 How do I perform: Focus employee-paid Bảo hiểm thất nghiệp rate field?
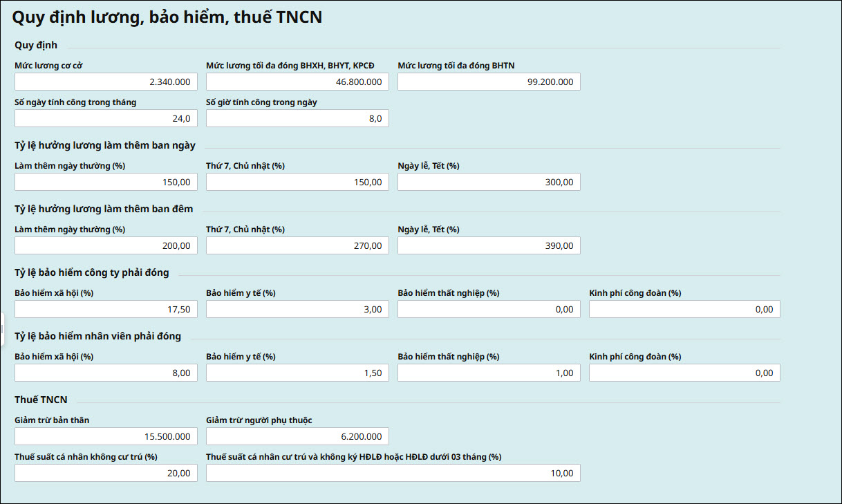[489, 373]
